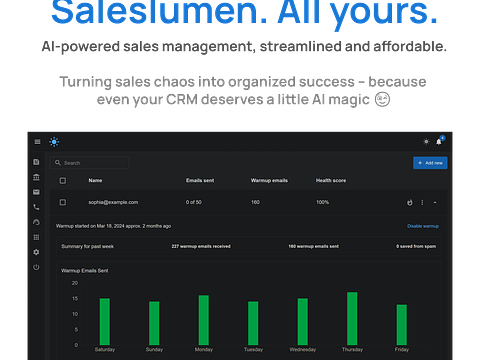The height and width of the screenshot is (360, 480).
Task: Sort by the Health score column header
Action: (331, 180)
